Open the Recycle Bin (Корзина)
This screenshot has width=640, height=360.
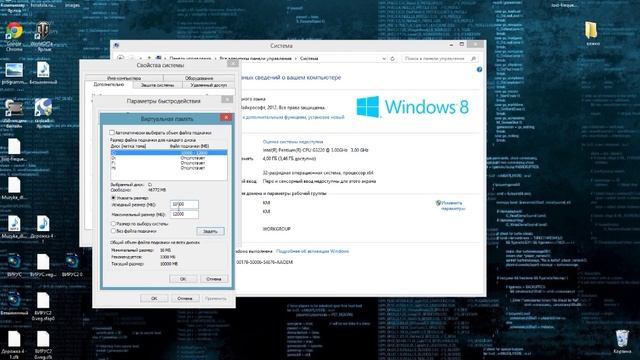(622, 339)
